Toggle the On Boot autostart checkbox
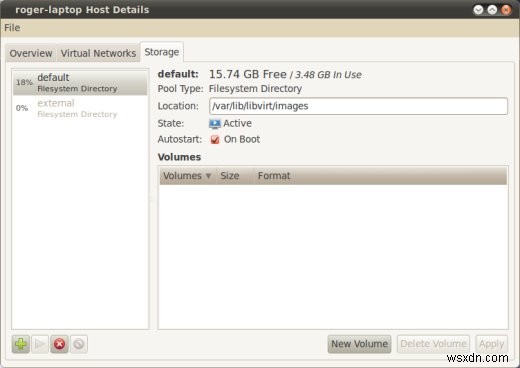520x368 pixels. (215, 139)
